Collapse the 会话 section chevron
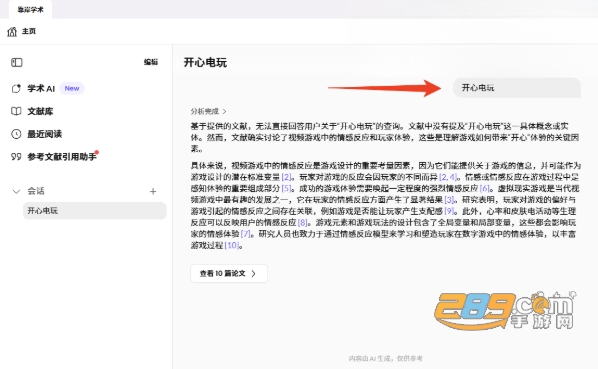598x369 pixels. click(x=16, y=191)
